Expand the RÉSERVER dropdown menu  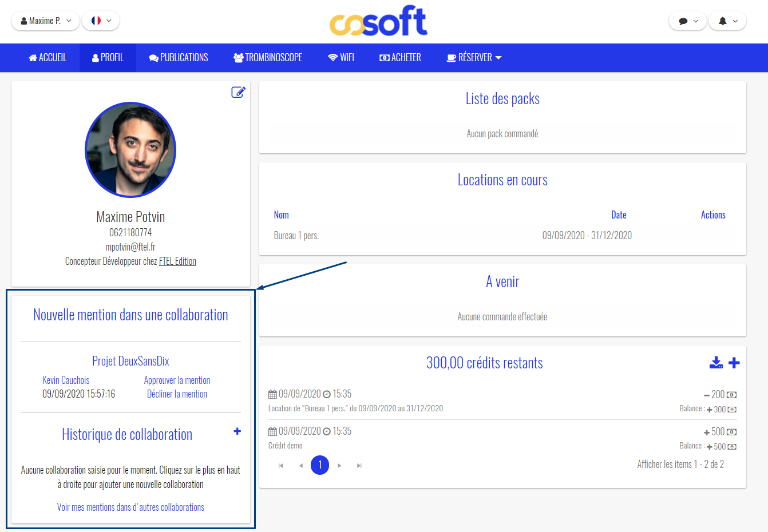tap(474, 58)
